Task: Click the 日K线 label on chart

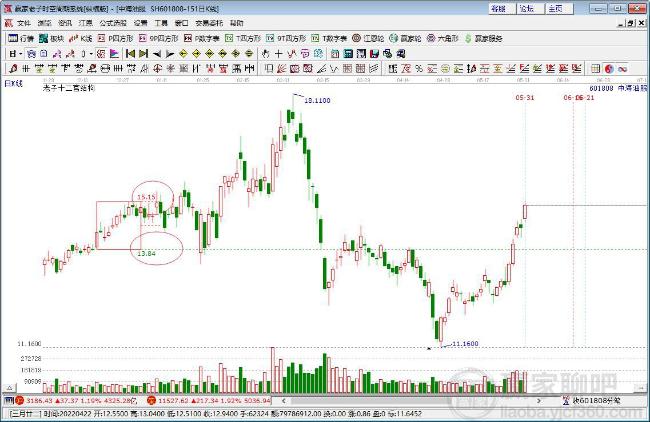Action: tap(14, 83)
